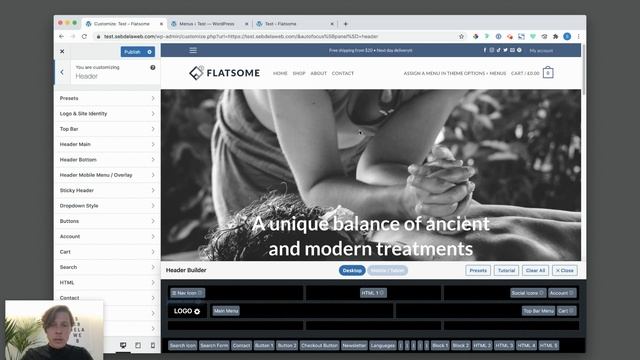The image size is (640, 360).
Task: Expand the Dropdown Style section
Action: point(107,206)
